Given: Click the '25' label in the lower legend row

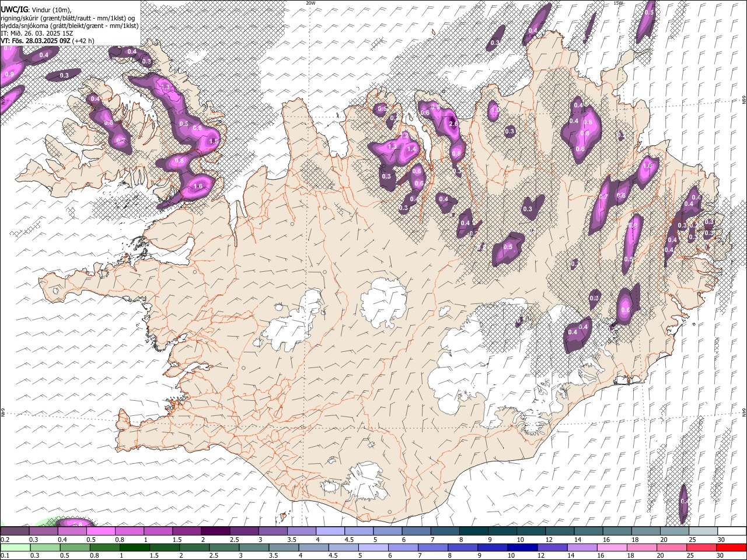Looking at the screenshot, I should 690,555.
